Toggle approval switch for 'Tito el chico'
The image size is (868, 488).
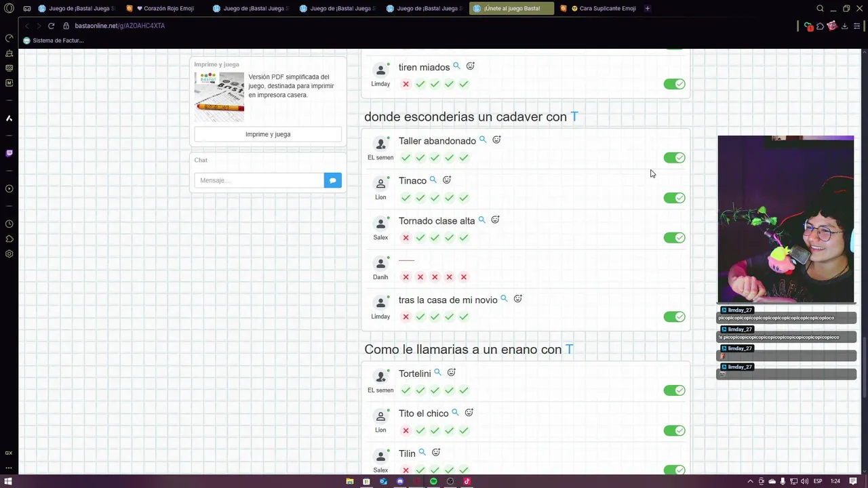[x=674, y=430]
